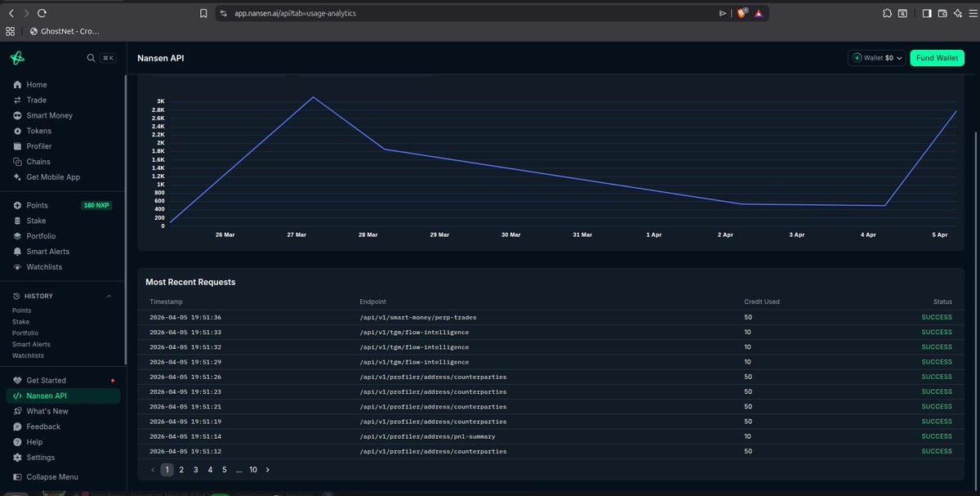Select timestamp 2026-04-05 19:51:12

click(x=185, y=451)
